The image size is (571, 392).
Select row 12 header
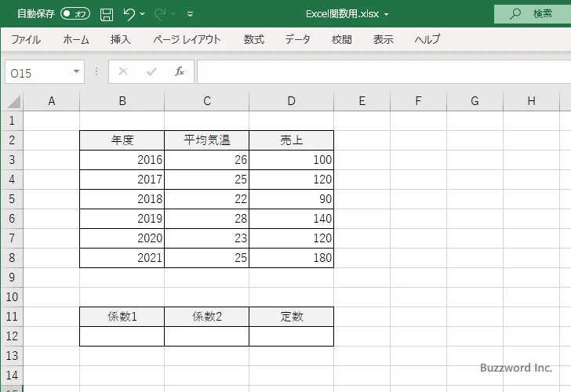tap(12, 336)
